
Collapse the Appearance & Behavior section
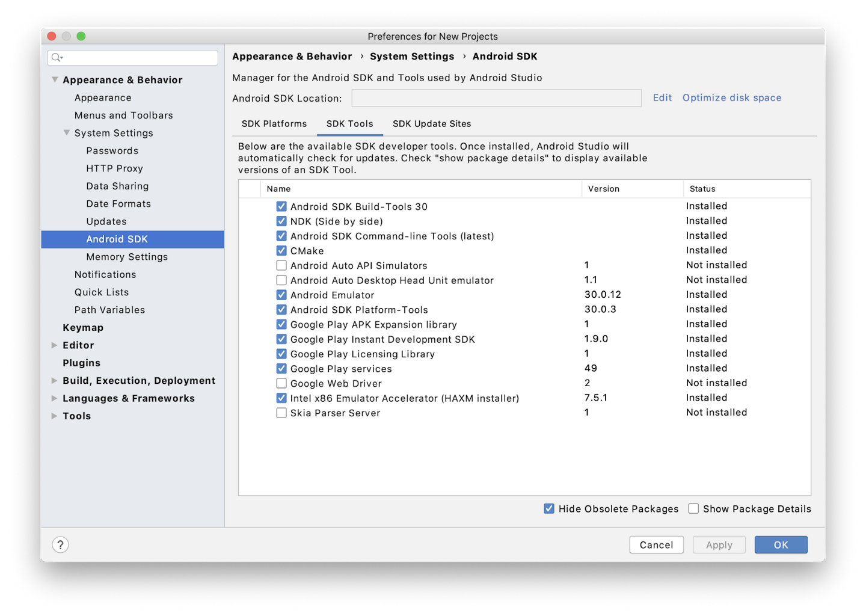click(x=55, y=79)
